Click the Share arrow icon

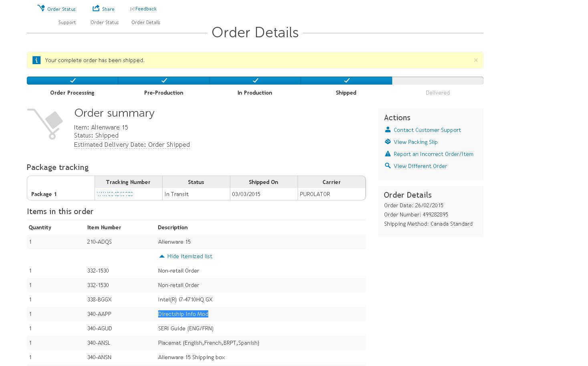click(x=96, y=8)
